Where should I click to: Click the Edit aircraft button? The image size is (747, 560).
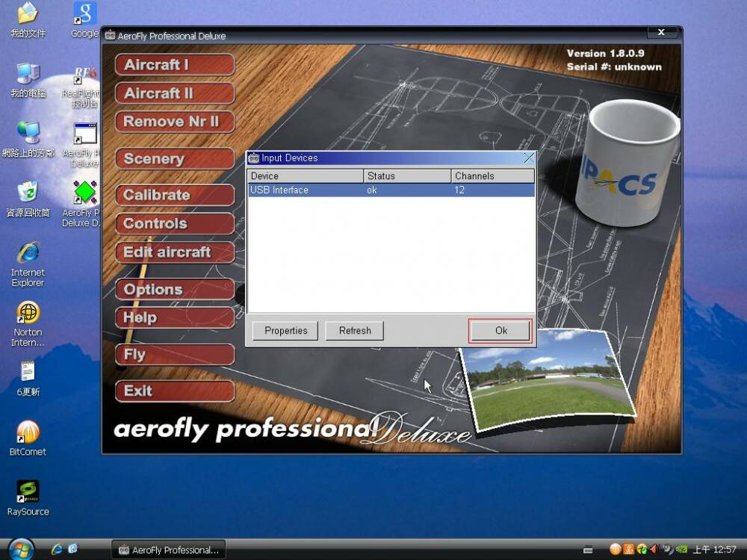pos(175,252)
